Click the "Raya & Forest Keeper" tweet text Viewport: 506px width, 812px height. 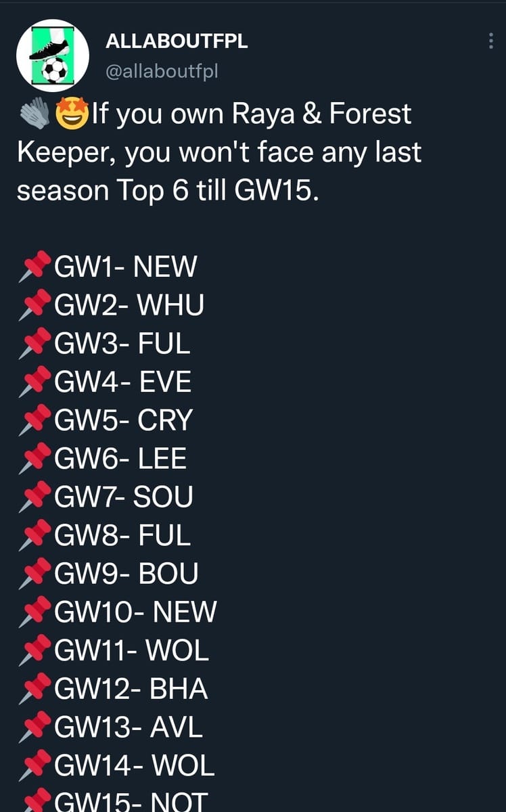[214, 133]
